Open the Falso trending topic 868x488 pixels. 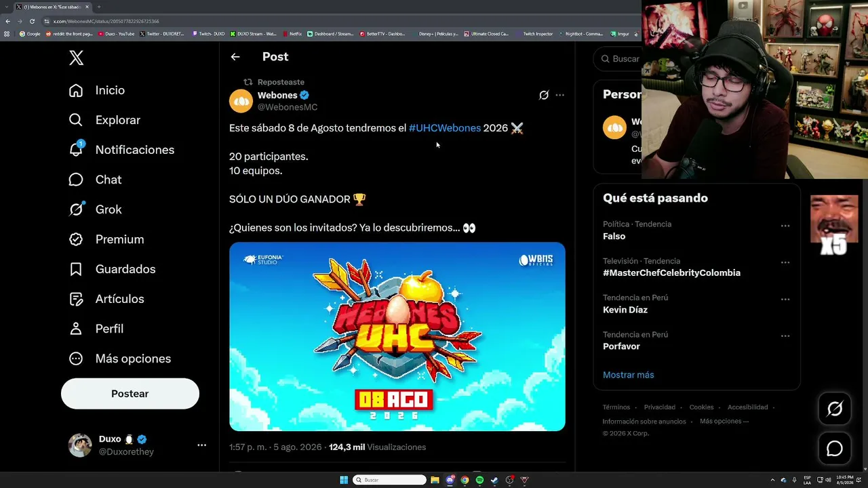click(x=614, y=237)
